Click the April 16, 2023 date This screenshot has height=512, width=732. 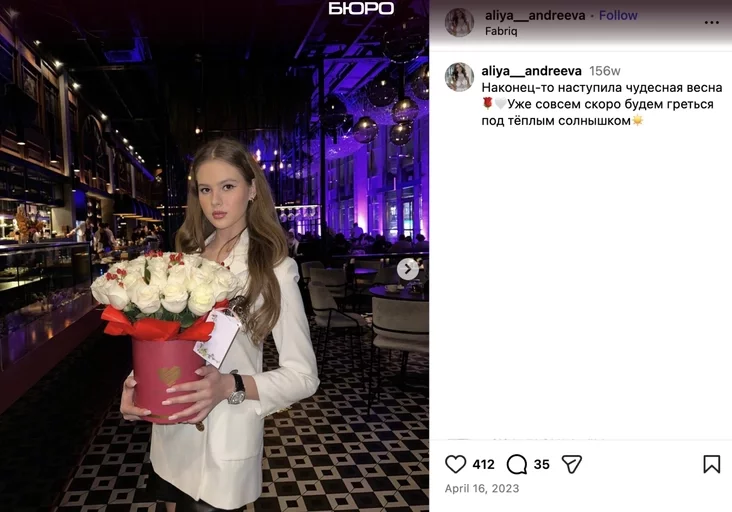482,489
